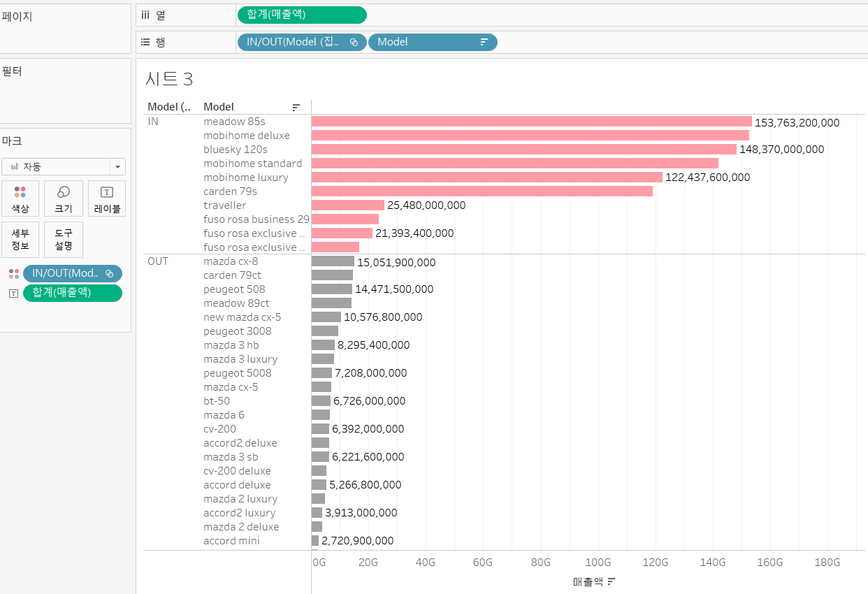The width and height of the screenshot is (868, 594).
Task: Select IN/OUT(Mod.. pill in marks card
Action: tap(73, 273)
